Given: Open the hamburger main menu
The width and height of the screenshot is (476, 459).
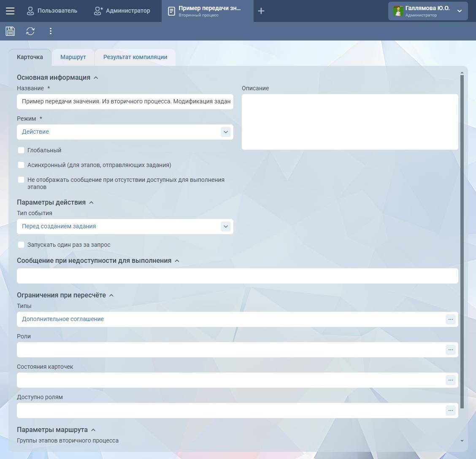Looking at the screenshot, I should [x=10, y=11].
